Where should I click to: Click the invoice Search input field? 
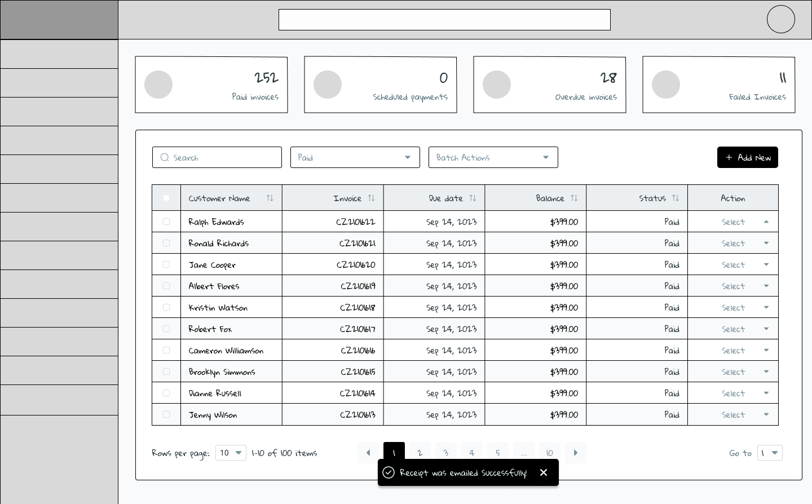pos(217,157)
